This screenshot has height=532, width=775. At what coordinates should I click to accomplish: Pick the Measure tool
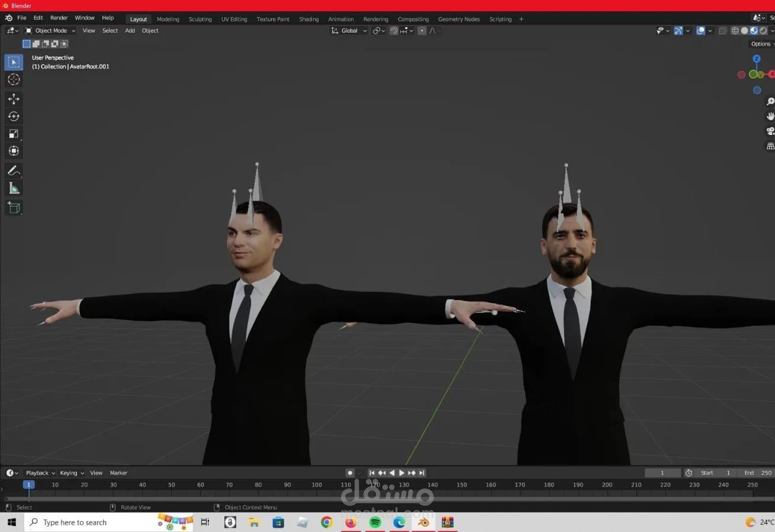pos(14,188)
